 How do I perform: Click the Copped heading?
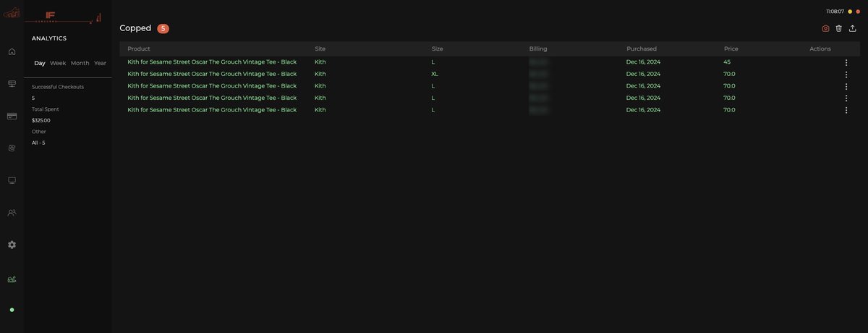tap(135, 28)
